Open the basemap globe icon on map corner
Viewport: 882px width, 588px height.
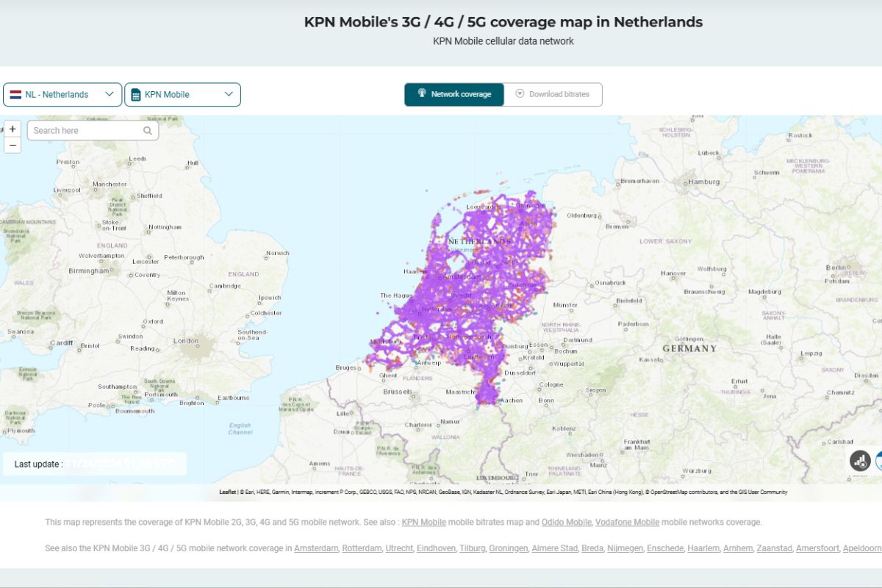(x=880, y=461)
